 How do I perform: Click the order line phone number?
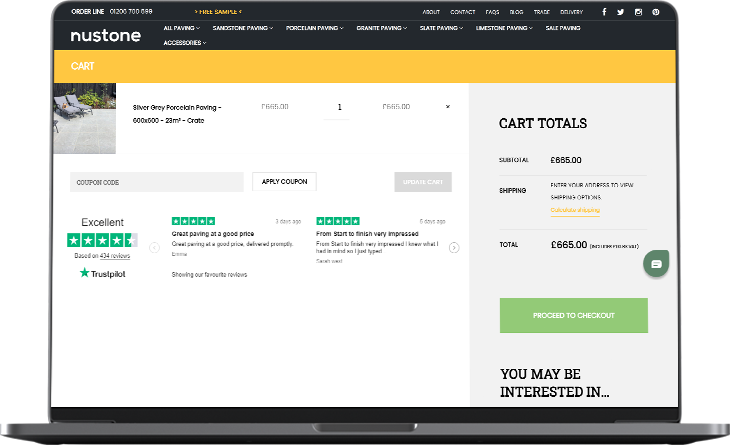coord(131,11)
